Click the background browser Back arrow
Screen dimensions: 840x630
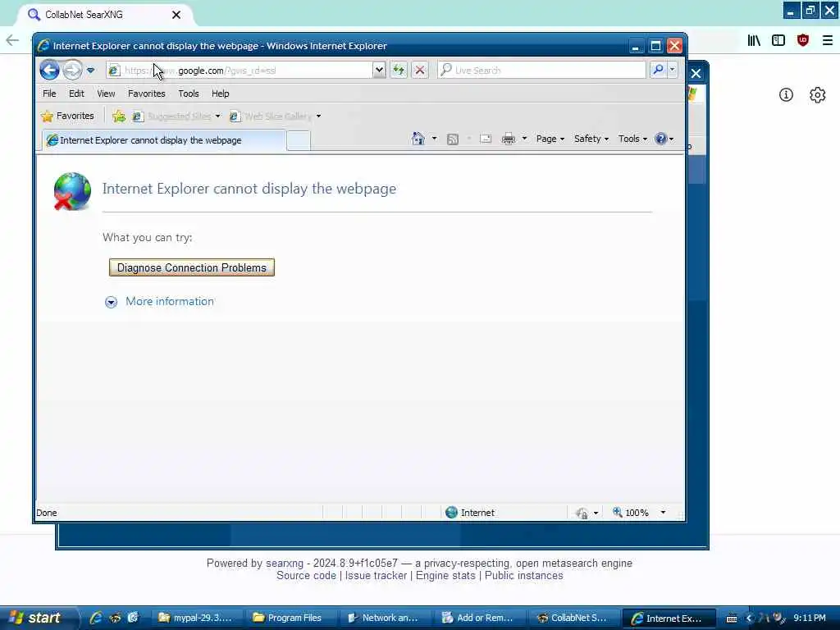(11, 40)
